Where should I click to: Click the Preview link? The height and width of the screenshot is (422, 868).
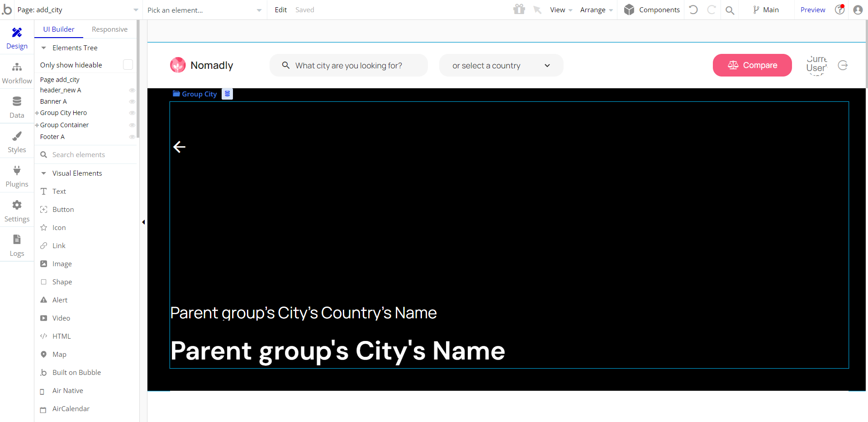click(813, 10)
